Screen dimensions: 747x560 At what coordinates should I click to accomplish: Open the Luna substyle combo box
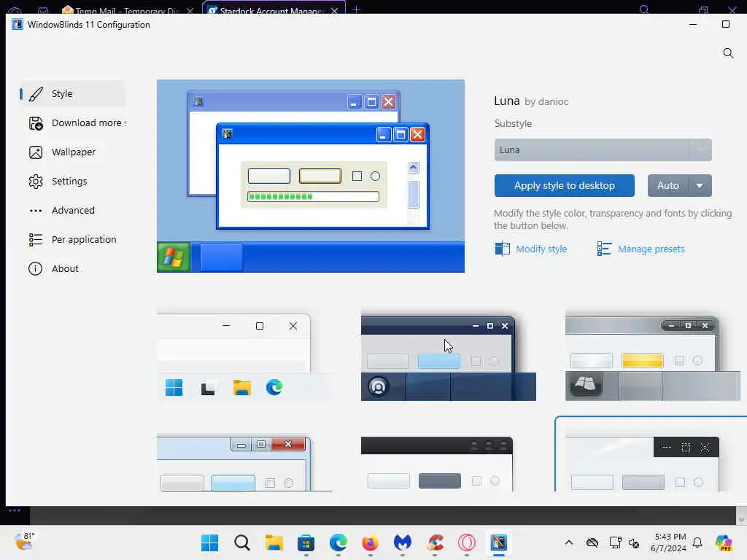point(603,149)
